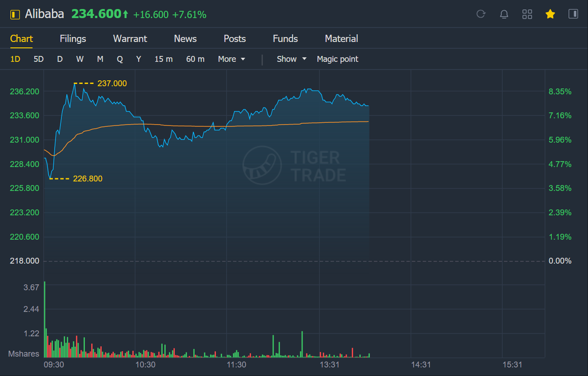
Task: Click the 231.000 price axis label
Action: pos(24,140)
